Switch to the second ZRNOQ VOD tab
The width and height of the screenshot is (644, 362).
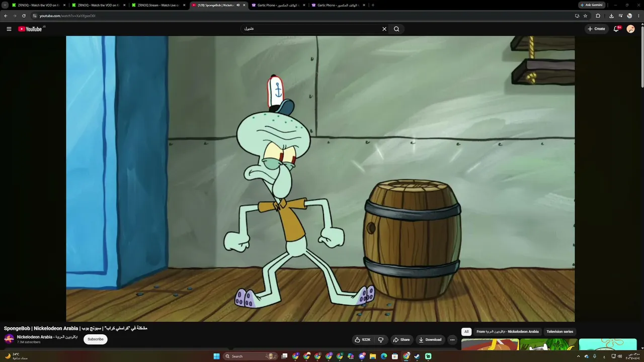coord(99,5)
